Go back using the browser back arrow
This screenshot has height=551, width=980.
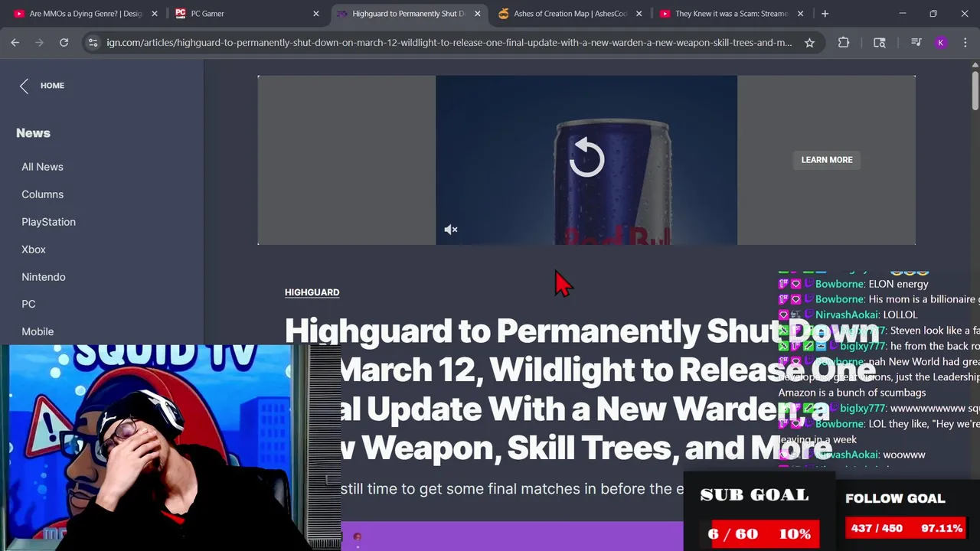15,43
